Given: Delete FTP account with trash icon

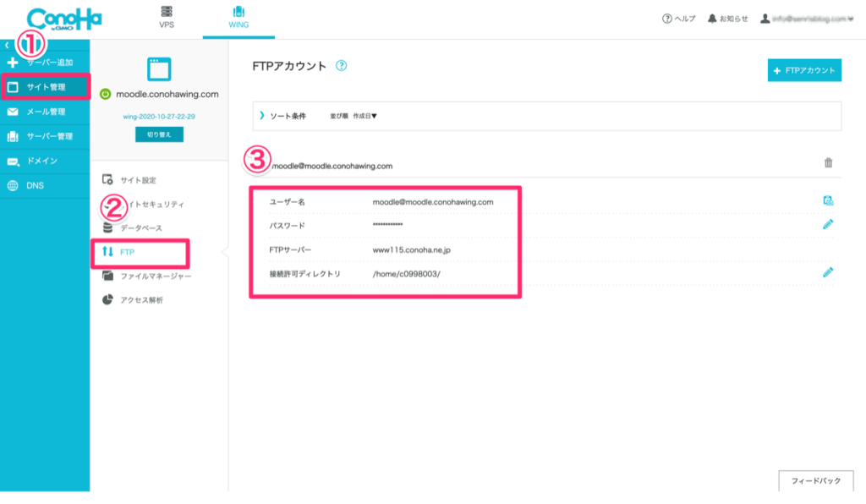Looking at the screenshot, I should tap(828, 162).
